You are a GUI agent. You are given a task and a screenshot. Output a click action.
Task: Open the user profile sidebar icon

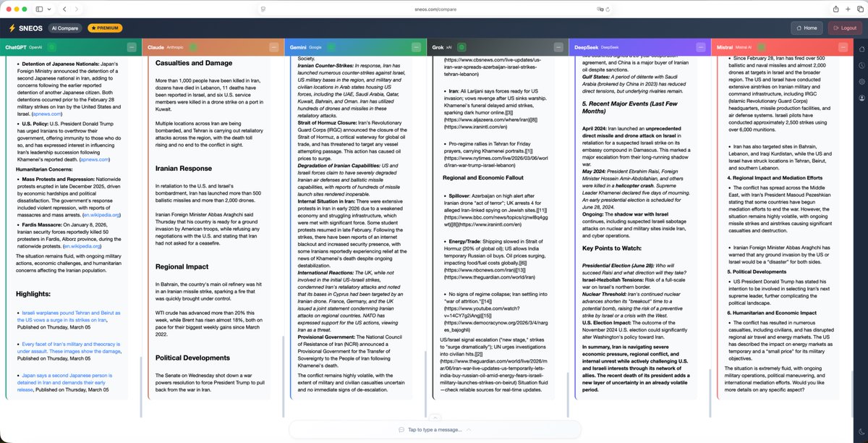point(860,97)
